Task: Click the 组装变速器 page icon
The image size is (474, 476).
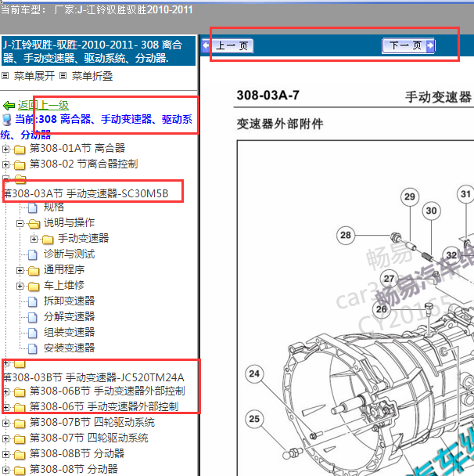Action: tap(33, 333)
